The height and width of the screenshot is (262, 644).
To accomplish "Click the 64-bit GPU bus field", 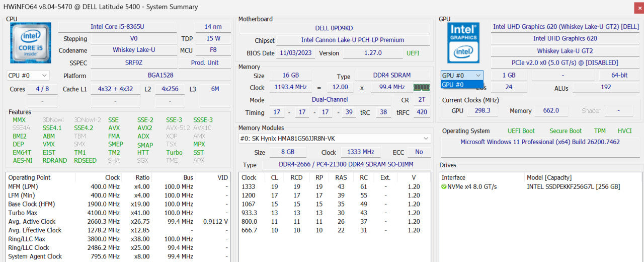I will coord(620,75).
